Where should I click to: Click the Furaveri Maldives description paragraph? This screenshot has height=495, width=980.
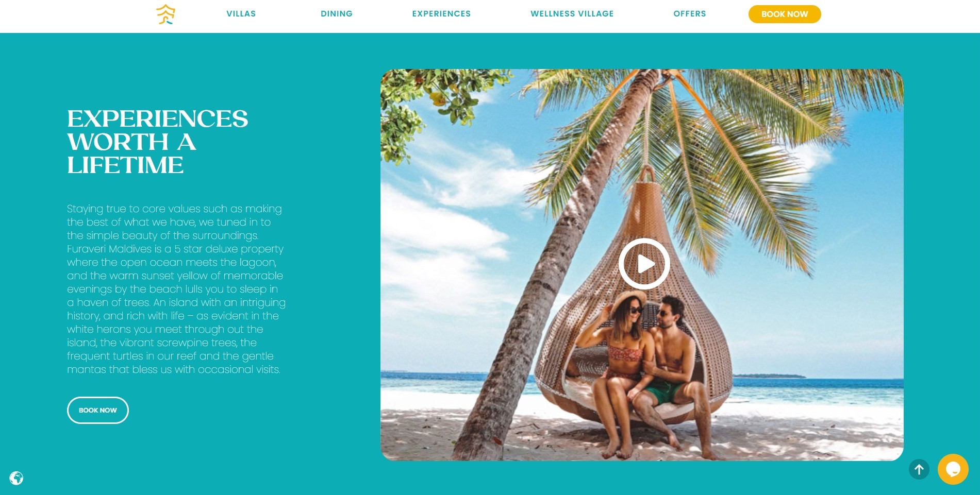pos(176,289)
